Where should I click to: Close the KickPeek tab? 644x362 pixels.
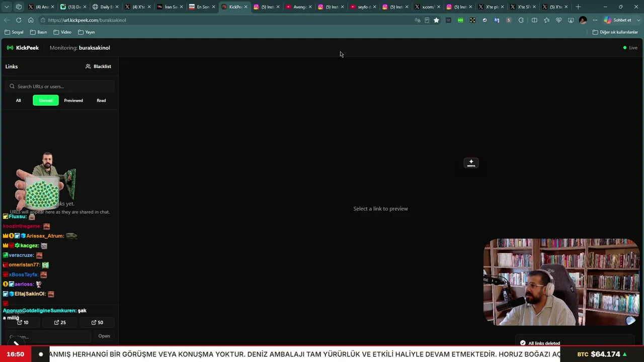[x=246, y=7]
